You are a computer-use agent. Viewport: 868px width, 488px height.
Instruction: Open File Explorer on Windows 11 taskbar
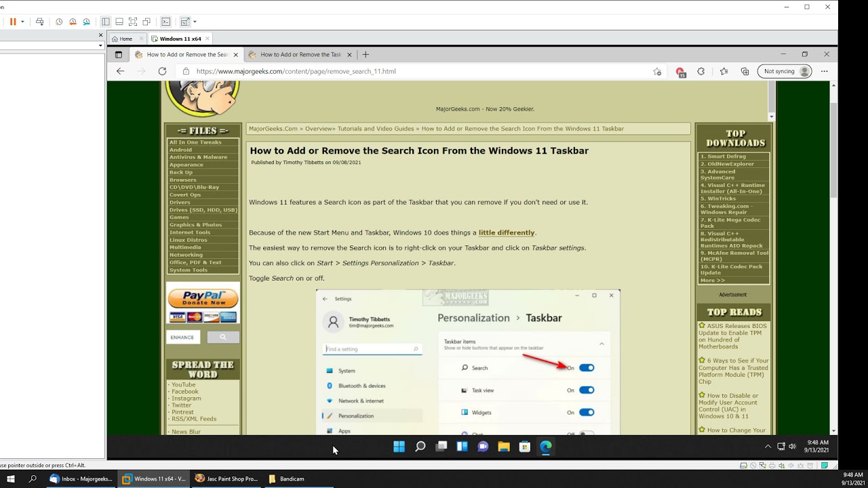click(504, 447)
